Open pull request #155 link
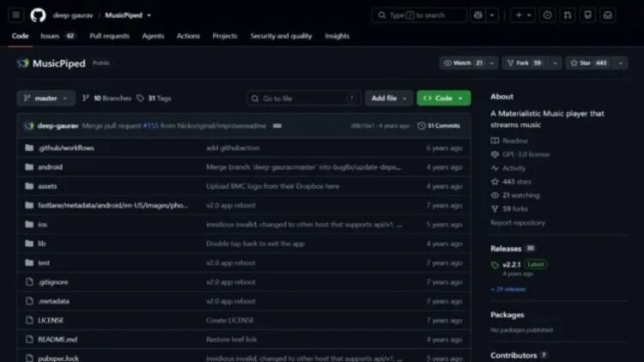The width and height of the screenshot is (644, 362). click(150, 125)
